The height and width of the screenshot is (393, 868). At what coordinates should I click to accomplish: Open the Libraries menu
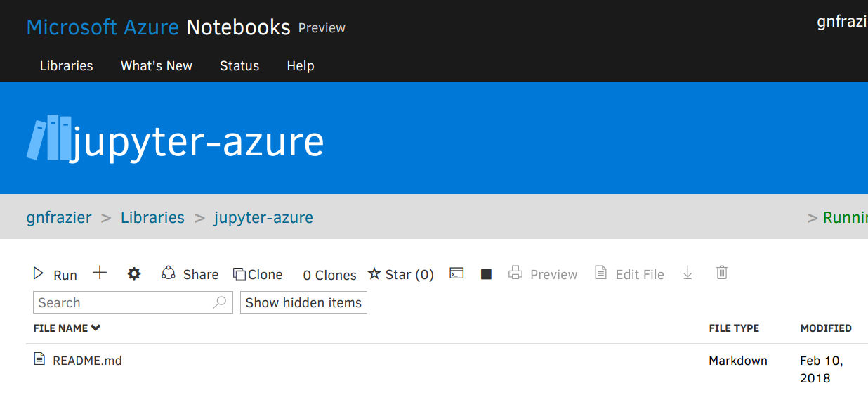(66, 66)
